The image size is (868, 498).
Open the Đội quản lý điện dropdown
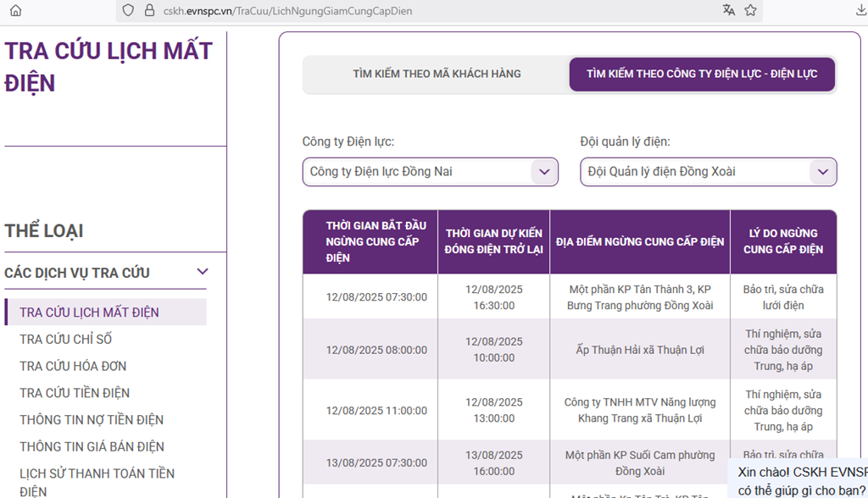(708, 172)
